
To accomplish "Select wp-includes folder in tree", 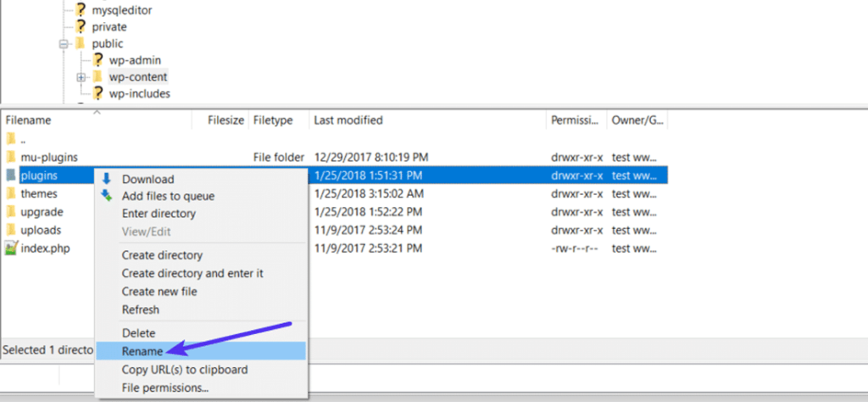I will click(139, 93).
